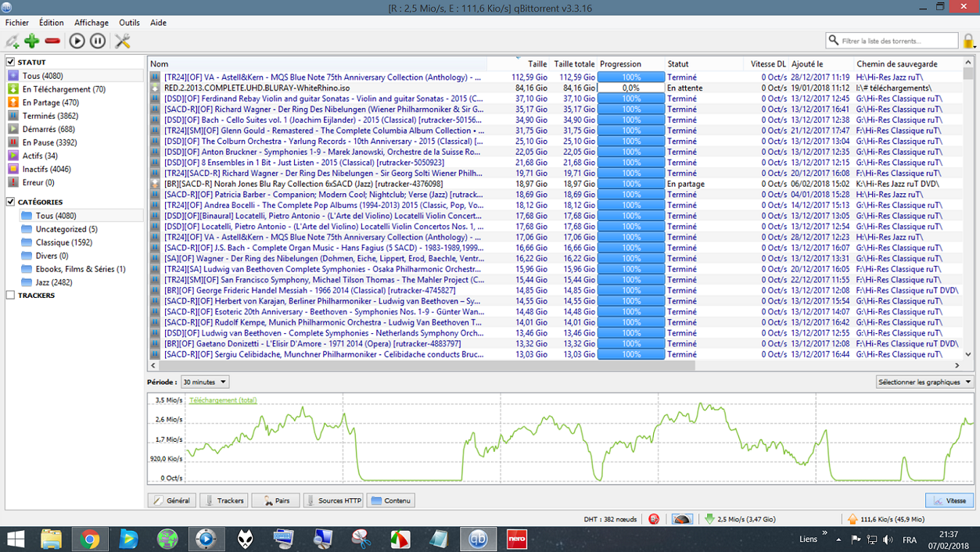Click the add torrent link toolbar icon
This screenshot has width=980, height=552.
point(12,41)
